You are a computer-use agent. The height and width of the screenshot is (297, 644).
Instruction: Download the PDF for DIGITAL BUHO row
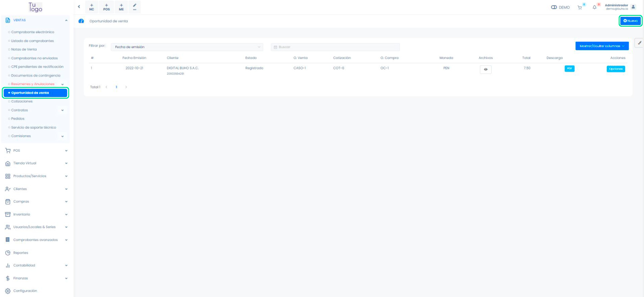click(x=569, y=69)
